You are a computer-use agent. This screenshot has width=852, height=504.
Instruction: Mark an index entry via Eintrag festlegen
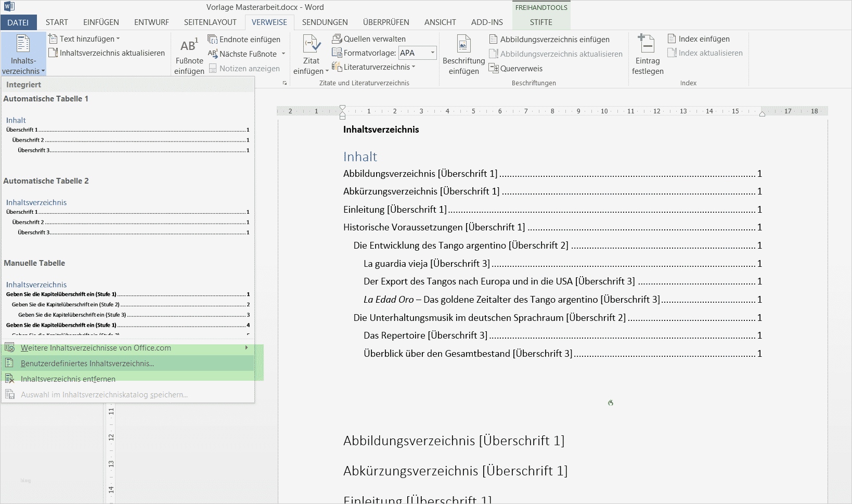647,54
